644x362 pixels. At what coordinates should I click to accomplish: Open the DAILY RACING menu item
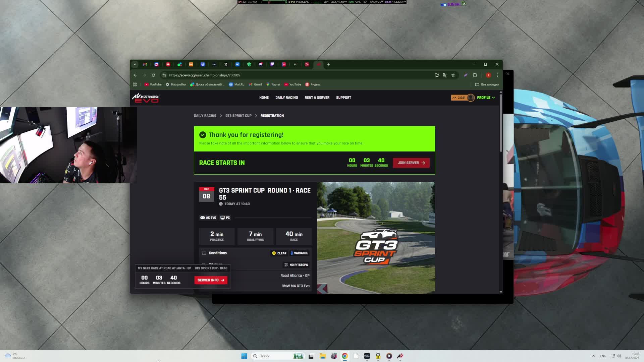286,98
